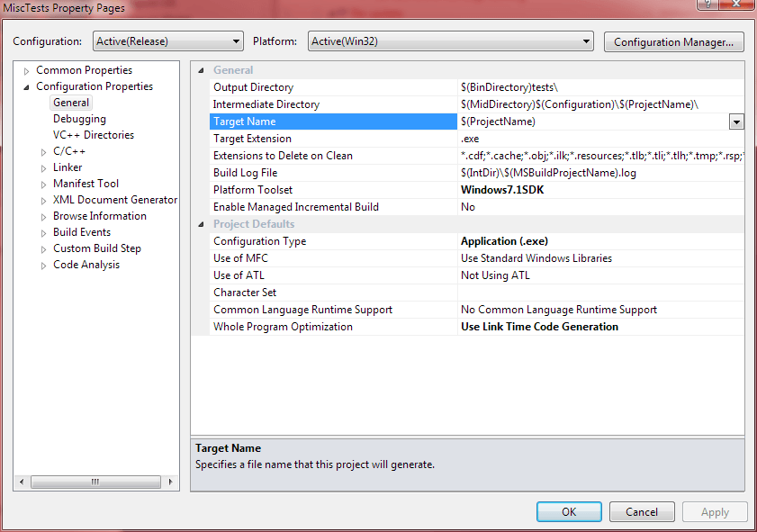Expand the C/C++ tree node

(43, 152)
